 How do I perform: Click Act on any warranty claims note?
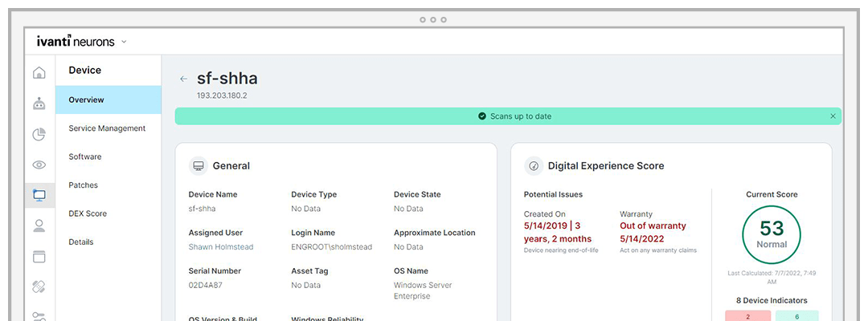(657, 250)
